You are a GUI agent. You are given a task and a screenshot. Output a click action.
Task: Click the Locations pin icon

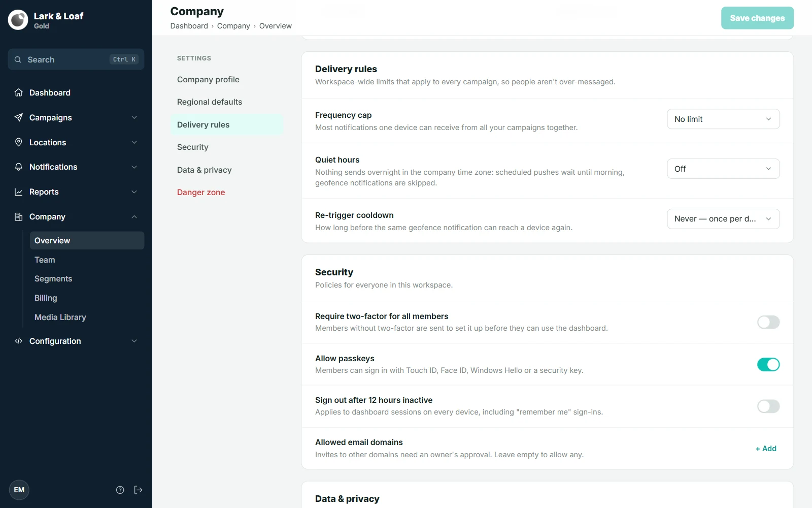pyautogui.click(x=19, y=142)
